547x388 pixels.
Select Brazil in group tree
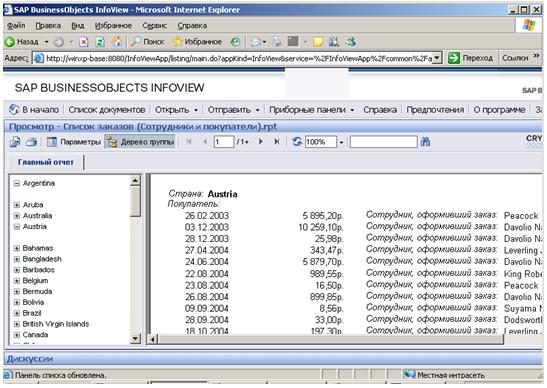point(32,313)
